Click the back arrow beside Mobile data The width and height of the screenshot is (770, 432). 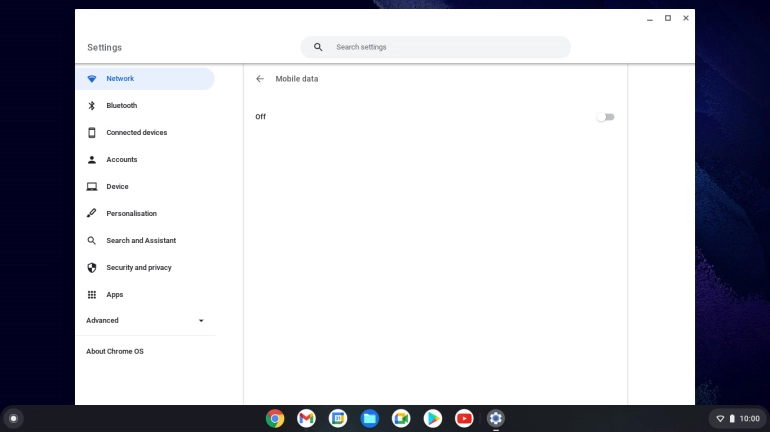tap(260, 79)
